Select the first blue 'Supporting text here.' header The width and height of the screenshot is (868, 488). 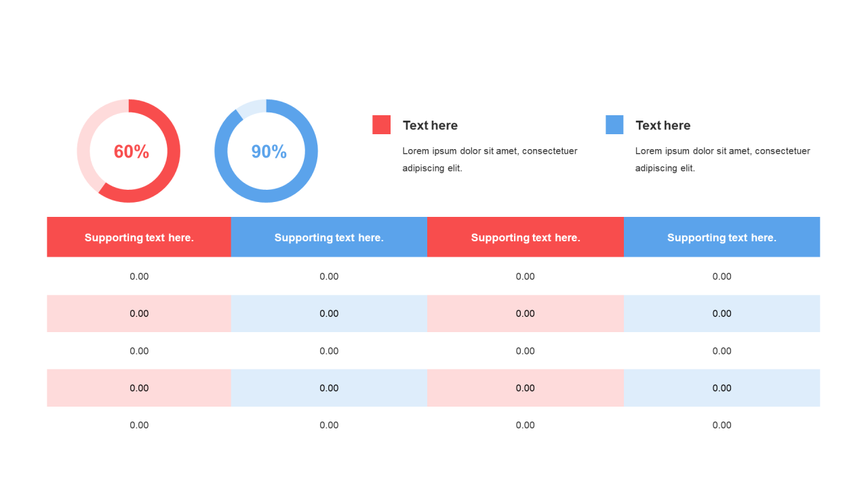[x=329, y=237]
